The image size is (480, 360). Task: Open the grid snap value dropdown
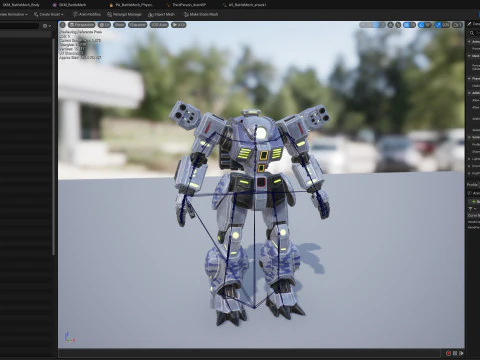pyautogui.click(x=413, y=25)
